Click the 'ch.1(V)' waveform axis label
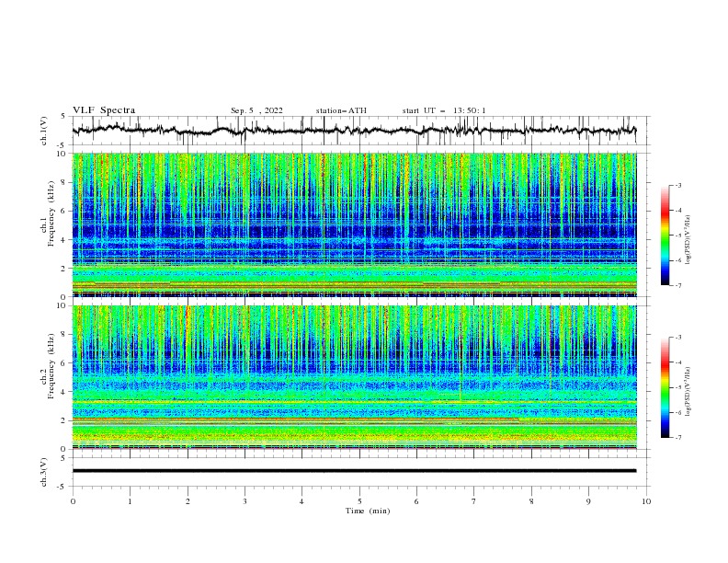The height and width of the screenshot is (563, 728). click(x=44, y=131)
